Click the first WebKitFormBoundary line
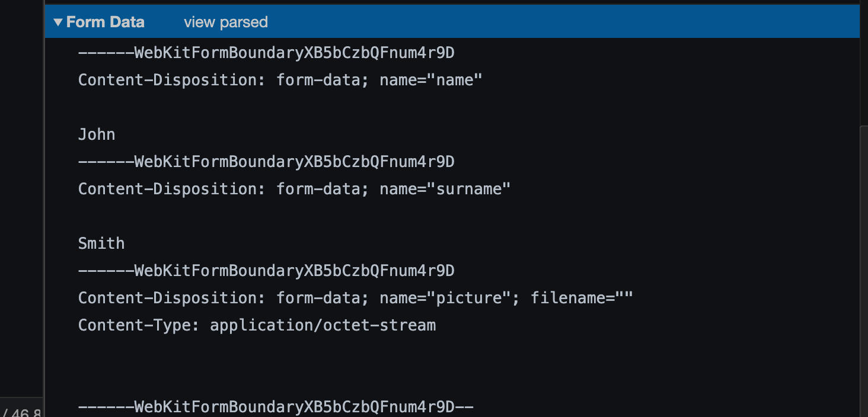Screen dimensions: 868x417 point(266,53)
